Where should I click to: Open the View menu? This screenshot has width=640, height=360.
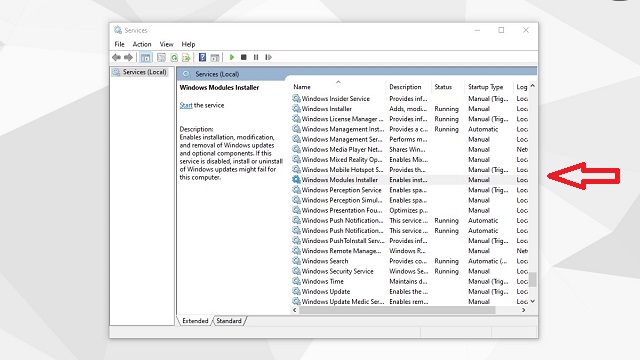pos(166,44)
